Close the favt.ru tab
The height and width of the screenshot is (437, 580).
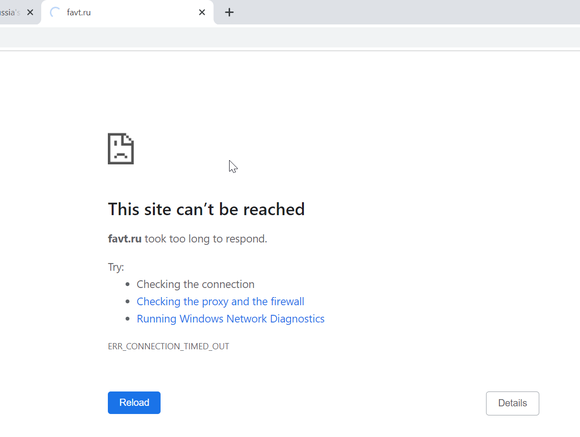(x=202, y=13)
